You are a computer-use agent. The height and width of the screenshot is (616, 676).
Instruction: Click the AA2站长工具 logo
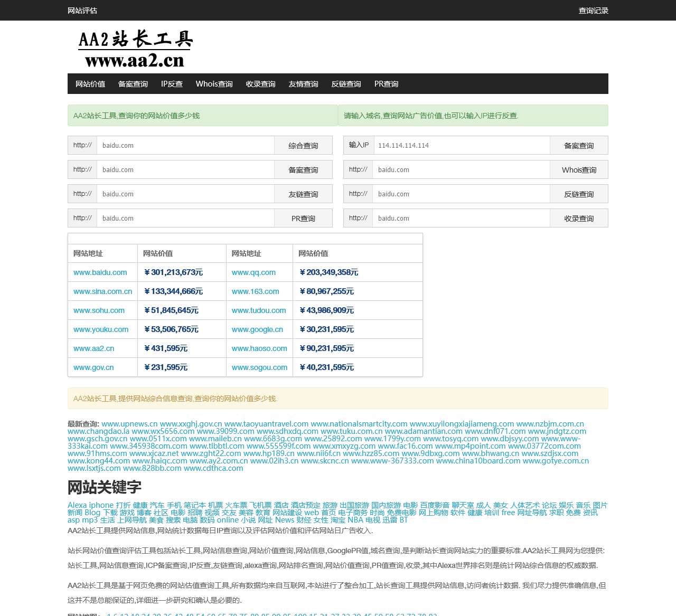[x=135, y=48]
